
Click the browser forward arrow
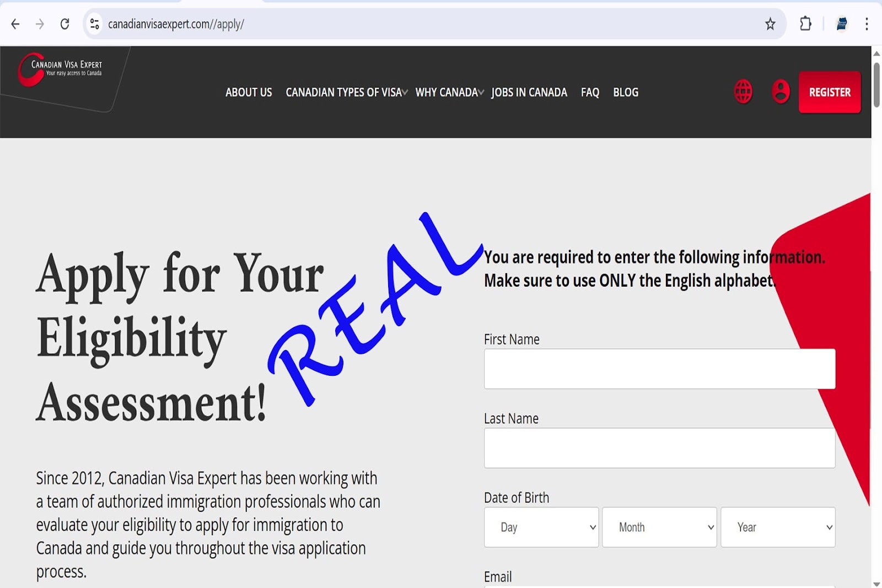(40, 24)
